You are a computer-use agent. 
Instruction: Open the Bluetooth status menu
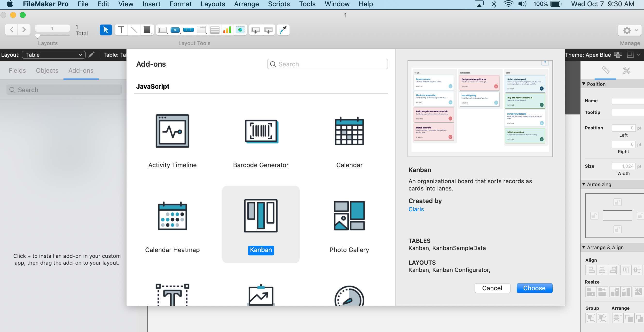(494, 4)
